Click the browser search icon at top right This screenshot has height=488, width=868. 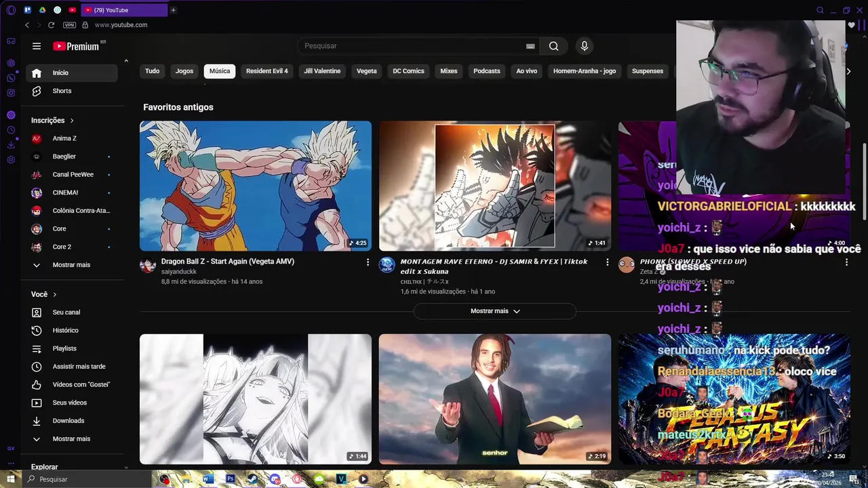pyautogui.click(x=820, y=10)
